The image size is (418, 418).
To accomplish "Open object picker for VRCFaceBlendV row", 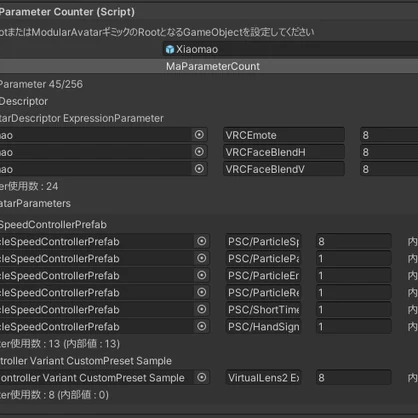I will pyautogui.click(x=199, y=169).
